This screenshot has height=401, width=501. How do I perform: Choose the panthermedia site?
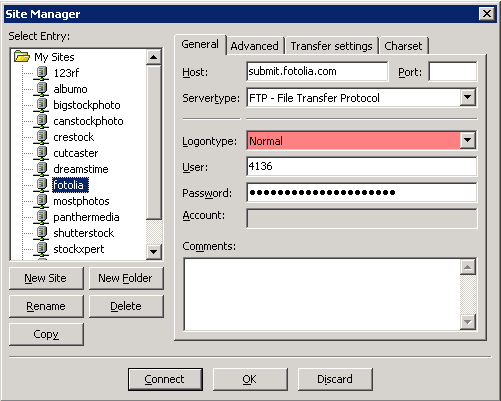(86, 217)
